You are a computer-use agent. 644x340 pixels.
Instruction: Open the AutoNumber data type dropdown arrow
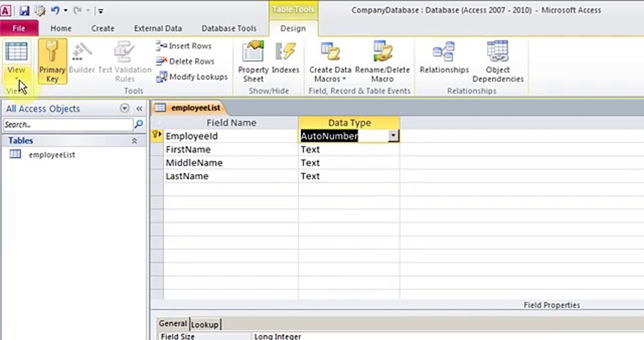point(393,136)
